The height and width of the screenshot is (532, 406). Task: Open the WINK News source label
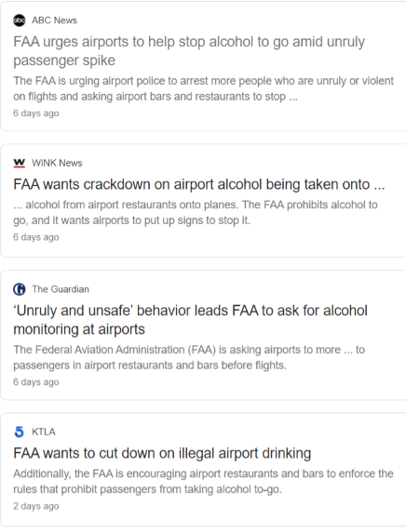coord(57,163)
